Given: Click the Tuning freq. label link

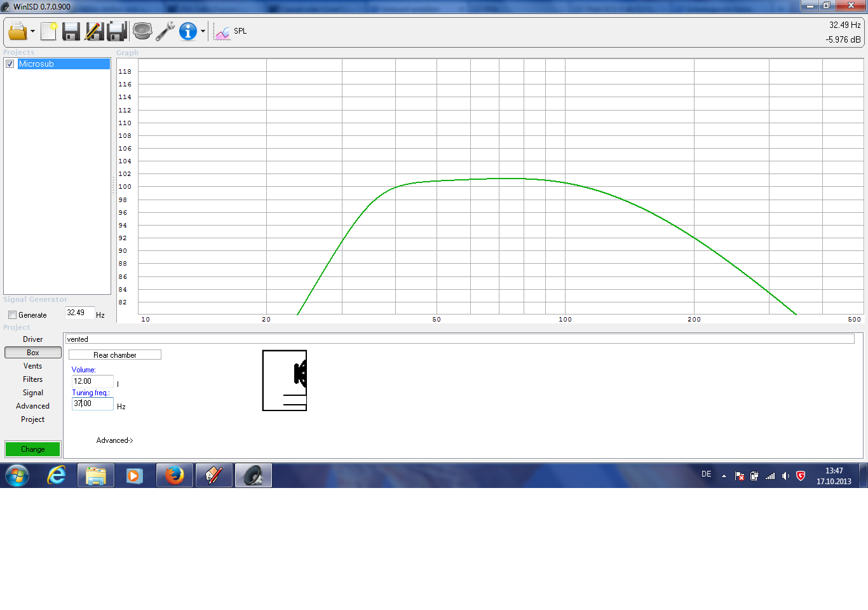Looking at the screenshot, I should (91, 393).
